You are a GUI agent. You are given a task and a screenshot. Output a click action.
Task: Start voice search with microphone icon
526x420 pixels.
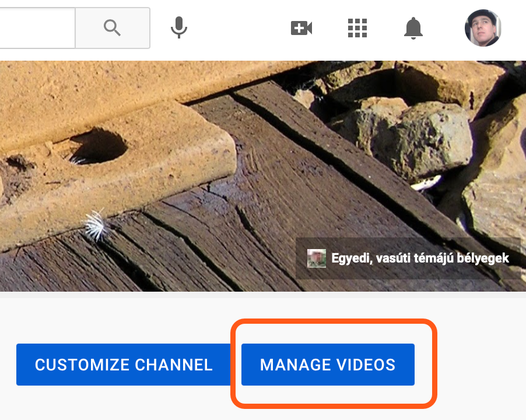click(179, 27)
